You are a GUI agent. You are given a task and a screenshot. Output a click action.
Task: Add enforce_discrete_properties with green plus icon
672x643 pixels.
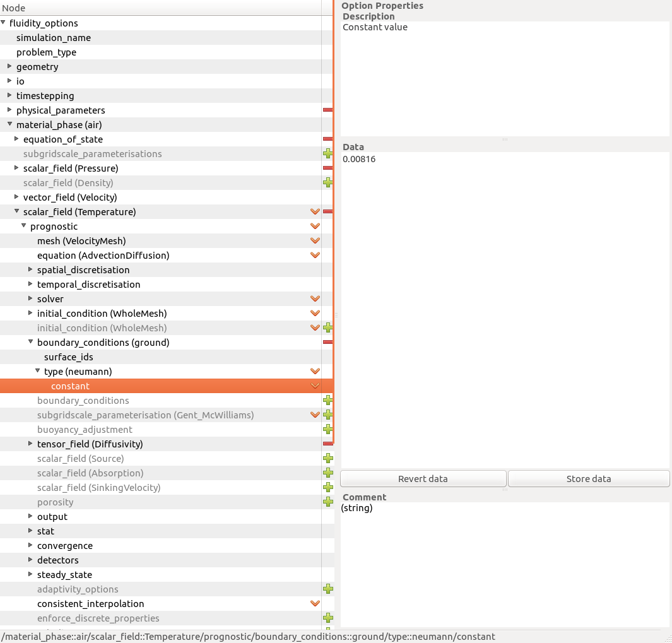click(328, 618)
